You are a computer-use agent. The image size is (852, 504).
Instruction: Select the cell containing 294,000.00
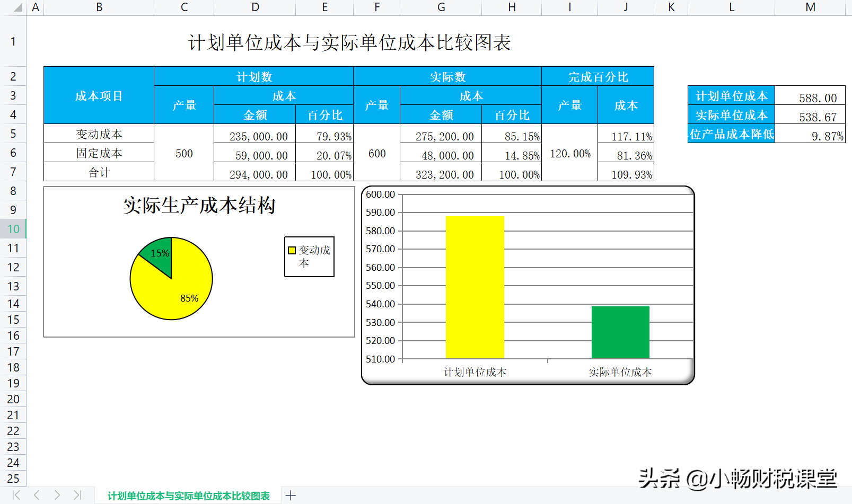[255, 173]
